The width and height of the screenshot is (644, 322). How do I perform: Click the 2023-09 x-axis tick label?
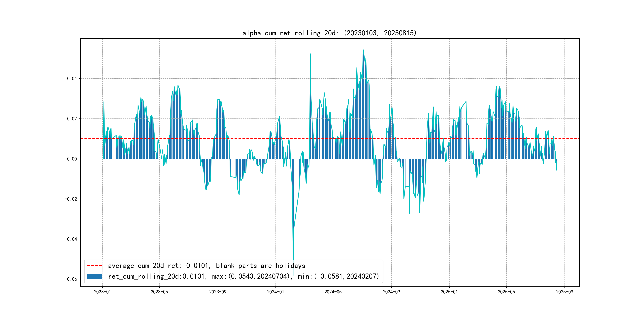coord(217,292)
